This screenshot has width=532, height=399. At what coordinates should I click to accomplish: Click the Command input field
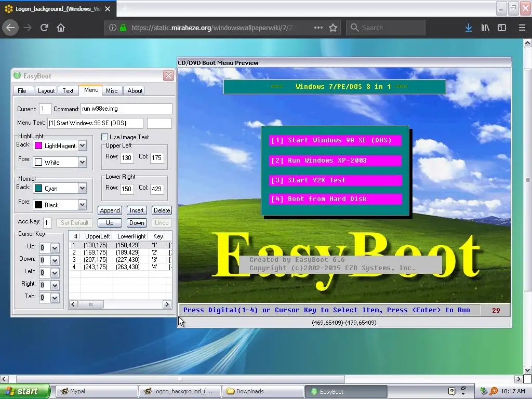126,109
